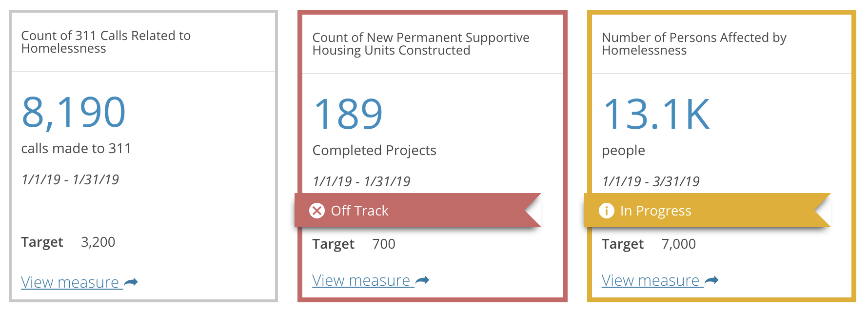Click the In Progress info icon
This screenshot has height=314, width=868.
606,211
